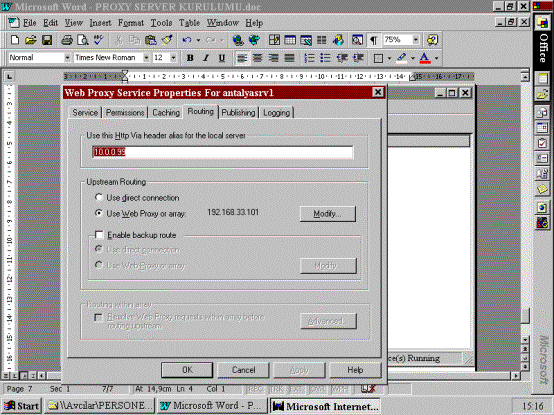
Task: Align text left icon
Action: 242,58
